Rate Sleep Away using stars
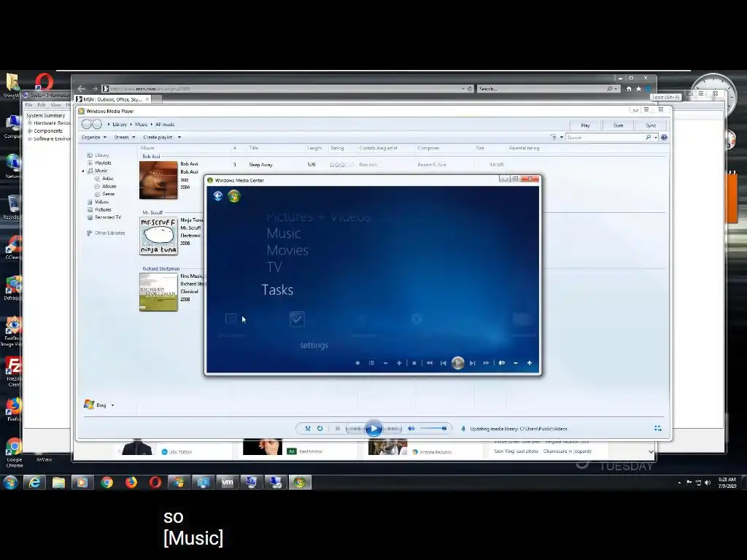The image size is (747, 560). 341,165
